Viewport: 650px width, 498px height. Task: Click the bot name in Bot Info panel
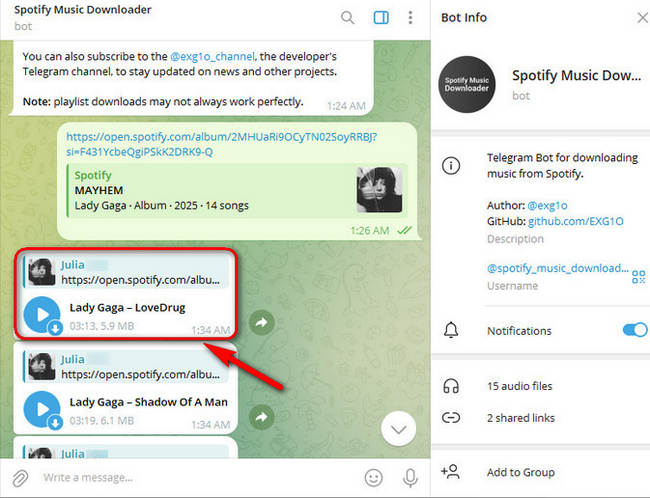(577, 75)
